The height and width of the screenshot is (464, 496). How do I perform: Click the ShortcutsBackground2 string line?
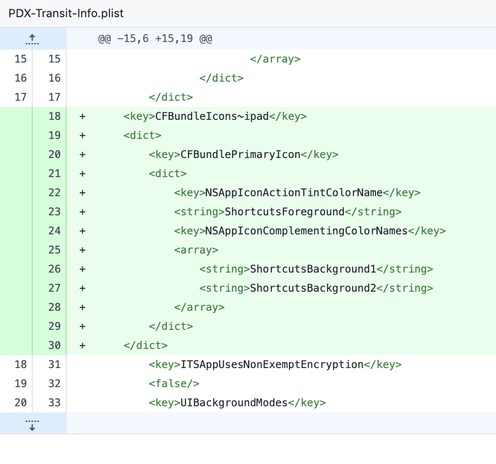tap(316, 288)
